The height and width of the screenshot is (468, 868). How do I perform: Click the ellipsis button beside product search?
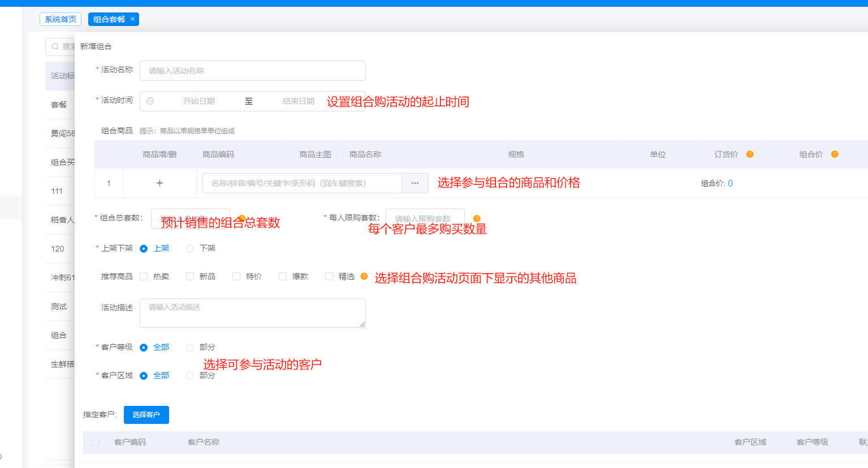point(415,183)
